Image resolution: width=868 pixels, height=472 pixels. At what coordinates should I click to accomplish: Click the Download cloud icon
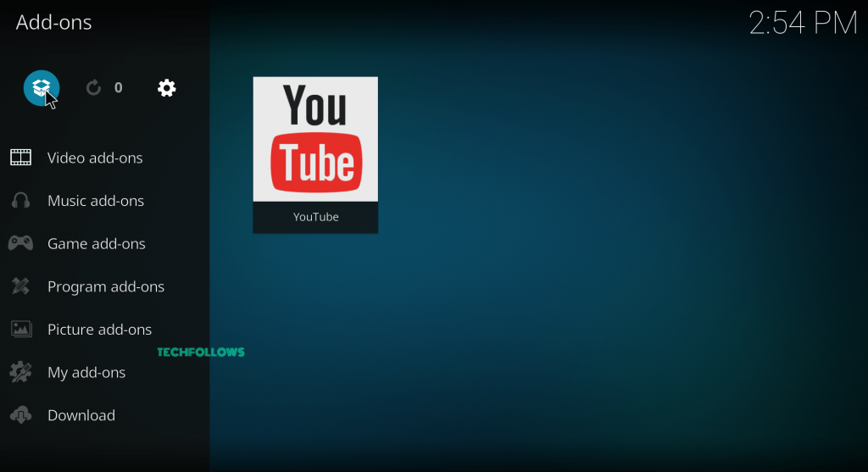(21, 415)
